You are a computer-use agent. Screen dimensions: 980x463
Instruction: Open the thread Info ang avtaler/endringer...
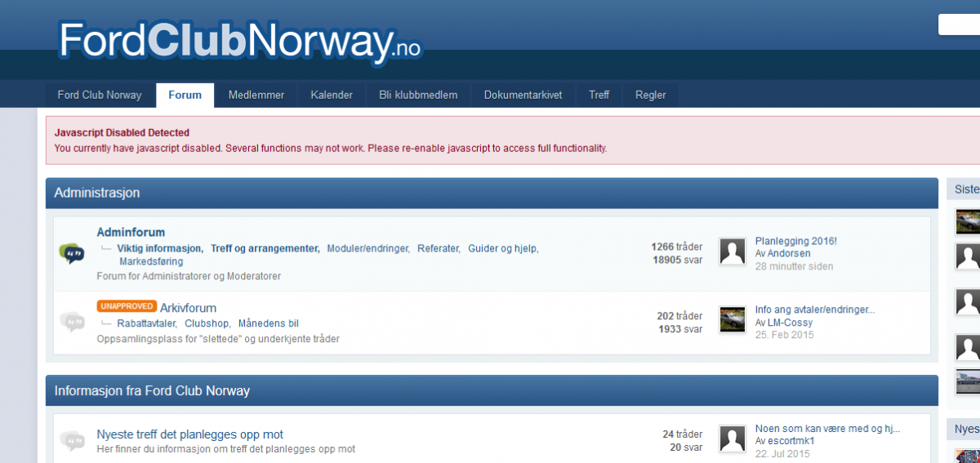point(815,309)
